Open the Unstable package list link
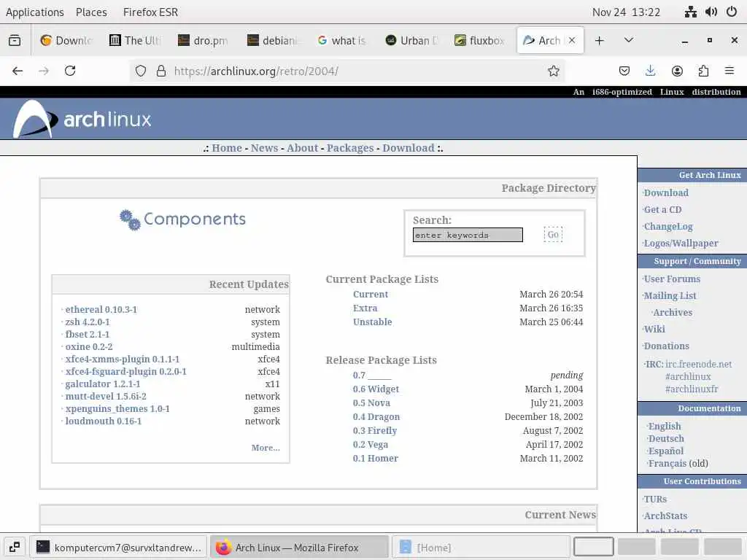Image resolution: width=747 pixels, height=560 pixels. tap(373, 322)
